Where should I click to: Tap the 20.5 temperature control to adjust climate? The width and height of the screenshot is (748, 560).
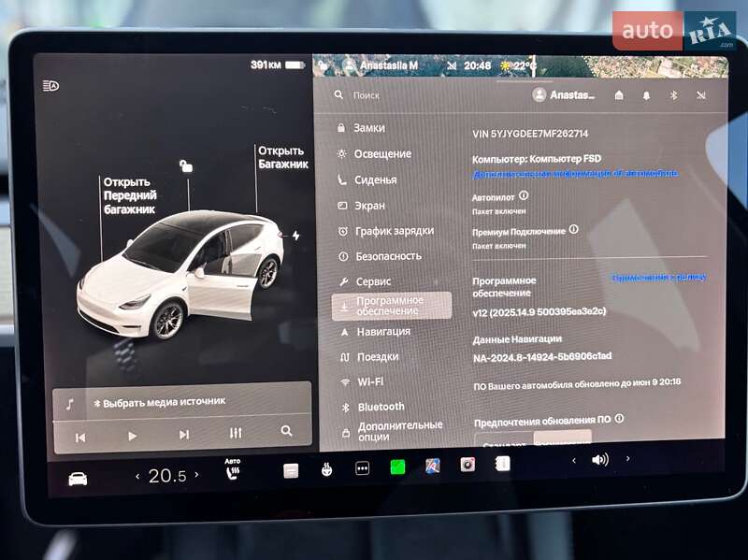(168, 475)
